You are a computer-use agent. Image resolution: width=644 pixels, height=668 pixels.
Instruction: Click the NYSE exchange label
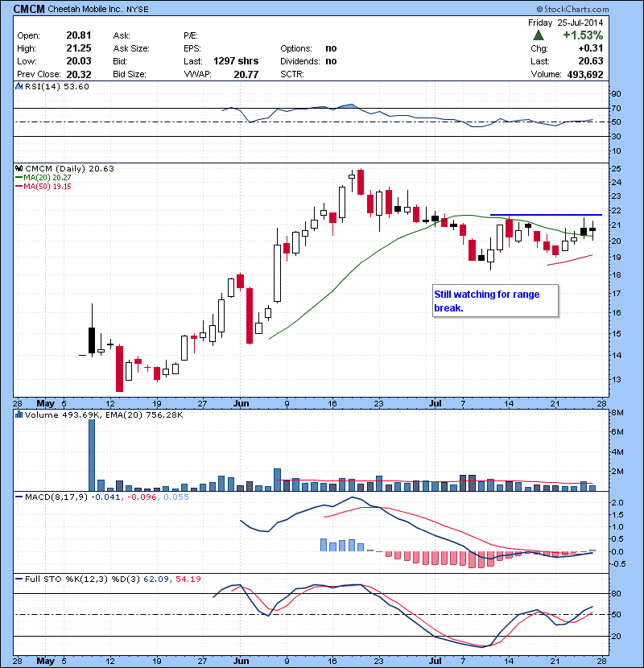point(137,10)
